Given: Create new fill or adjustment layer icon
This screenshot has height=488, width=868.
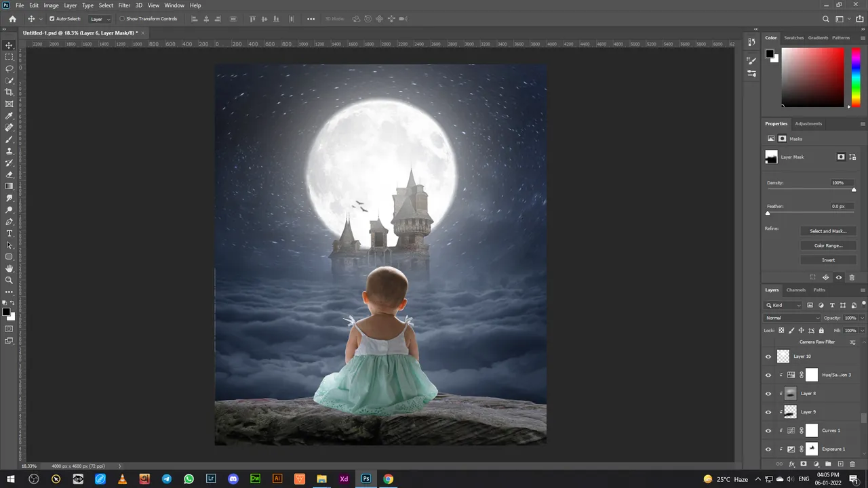Looking at the screenshot, I should click(816, 464).
